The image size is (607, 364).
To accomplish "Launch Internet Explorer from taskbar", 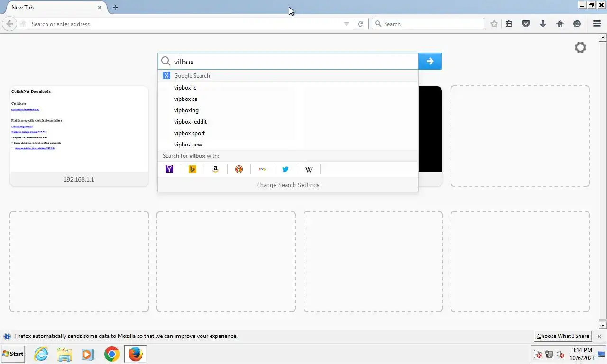I will 41,354.
